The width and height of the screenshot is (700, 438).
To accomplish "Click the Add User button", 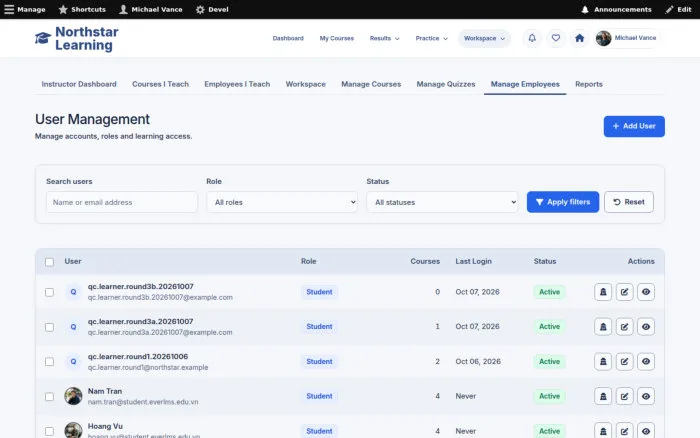I will point(634,126).
